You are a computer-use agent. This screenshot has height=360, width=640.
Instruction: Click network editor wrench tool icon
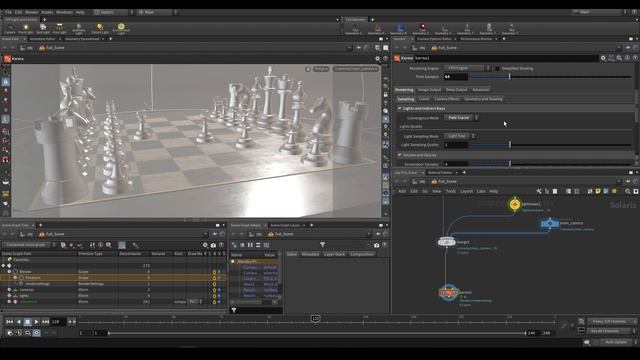point(539,191)
